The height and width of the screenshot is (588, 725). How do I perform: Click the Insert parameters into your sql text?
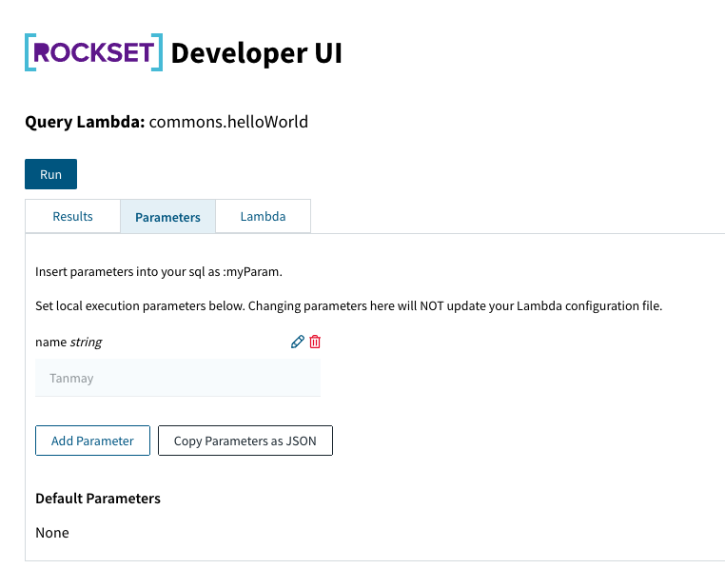pyautogui.click(x=159, y=272)
